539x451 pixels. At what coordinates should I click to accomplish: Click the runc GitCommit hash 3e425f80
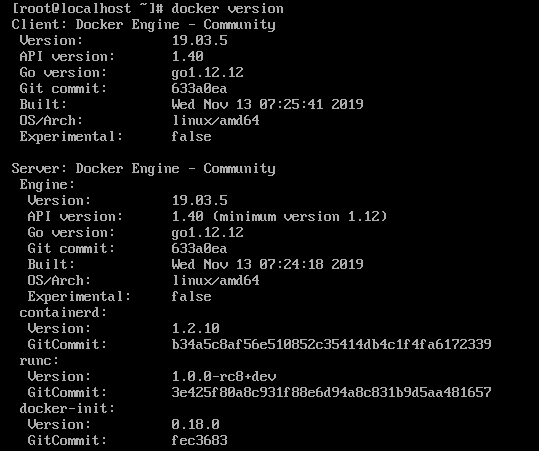point(331,392)
